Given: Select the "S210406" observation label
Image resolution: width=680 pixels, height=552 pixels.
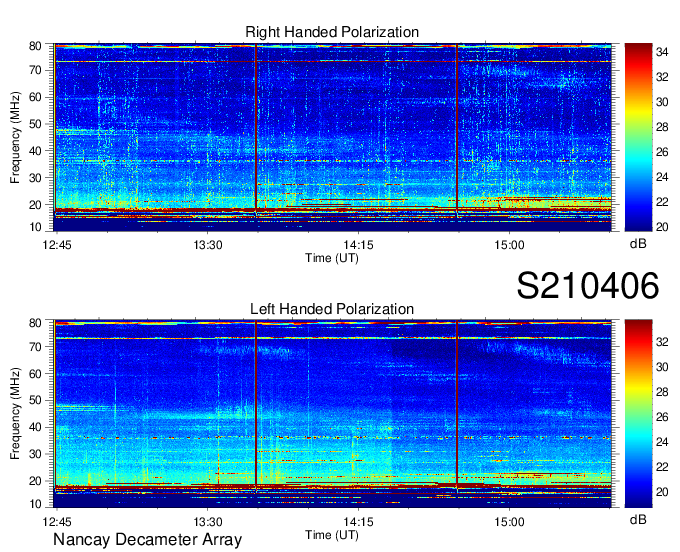Looking at the screenshot, I should pyautogui.click(x=588, y=286).
